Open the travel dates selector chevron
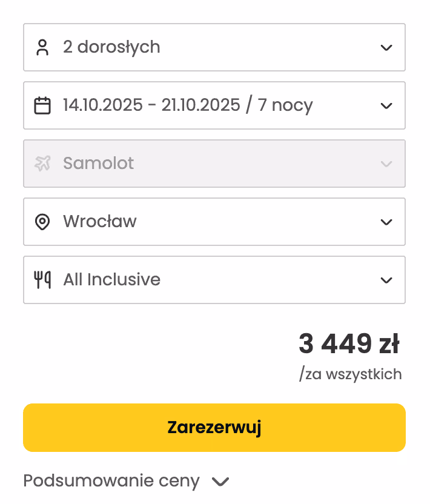The width and height of the screenshot is (430, 504). point(386,105)
